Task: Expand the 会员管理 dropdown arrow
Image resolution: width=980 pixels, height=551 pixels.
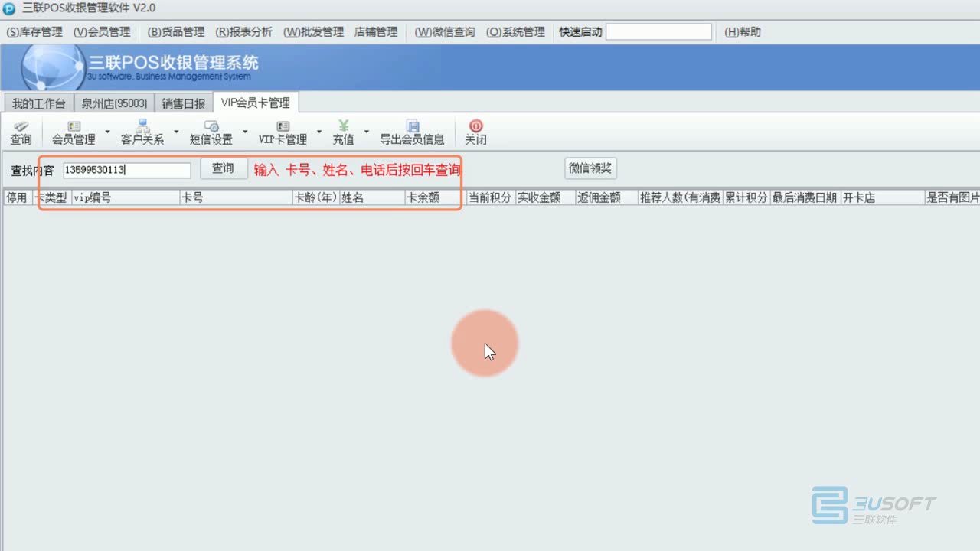Action: [x=107, y=132]
